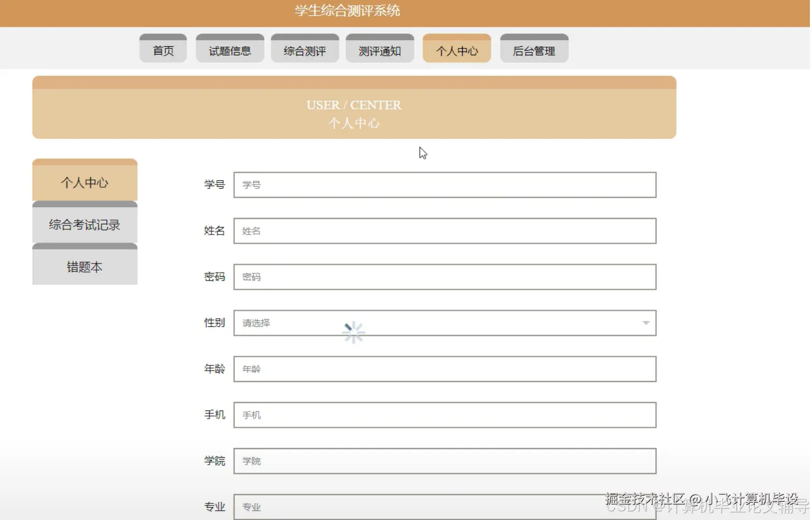Open the 首页 navigation tab
Image resolution: width=812 pixels, height=520 pixels.
tap(163, 48)
